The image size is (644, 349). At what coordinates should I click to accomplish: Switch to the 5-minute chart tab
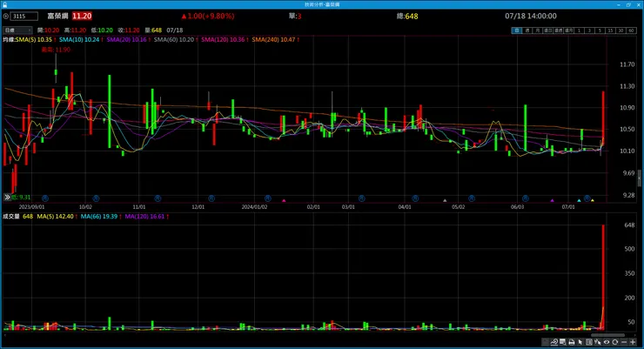(x=600, y=30)
